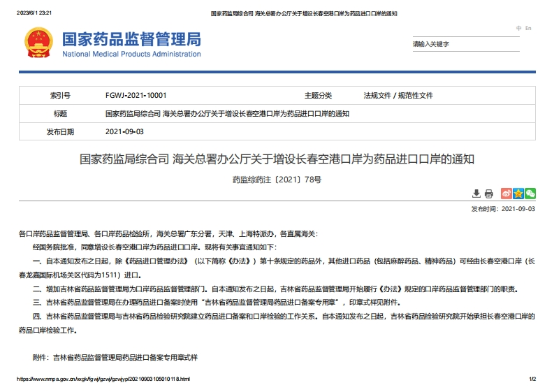Click the national emblem logo

[38, 43]
